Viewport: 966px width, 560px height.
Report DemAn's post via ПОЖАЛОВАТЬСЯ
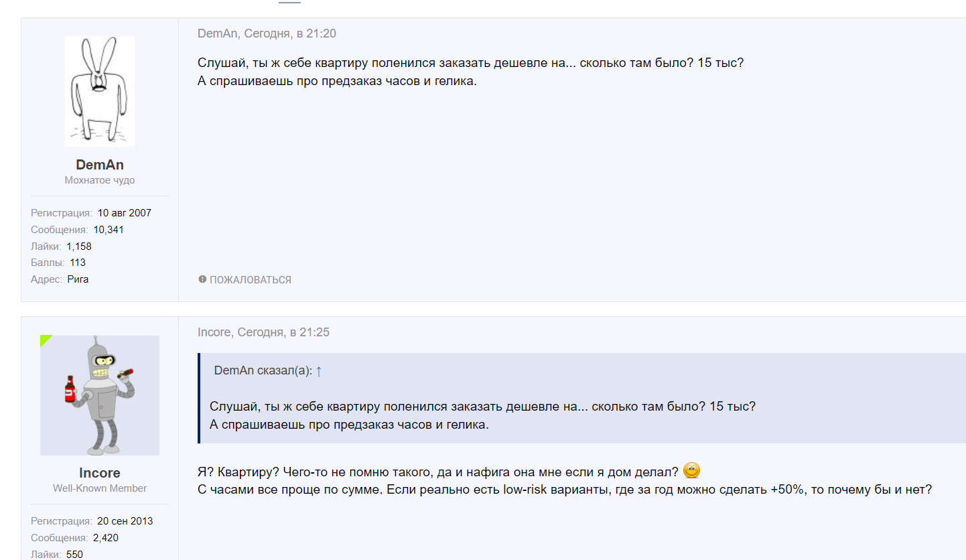[x=251, y=280]
